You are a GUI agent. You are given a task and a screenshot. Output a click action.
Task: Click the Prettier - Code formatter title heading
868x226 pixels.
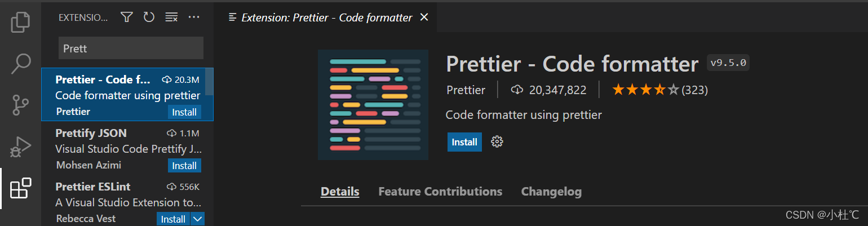coord(572,64)
